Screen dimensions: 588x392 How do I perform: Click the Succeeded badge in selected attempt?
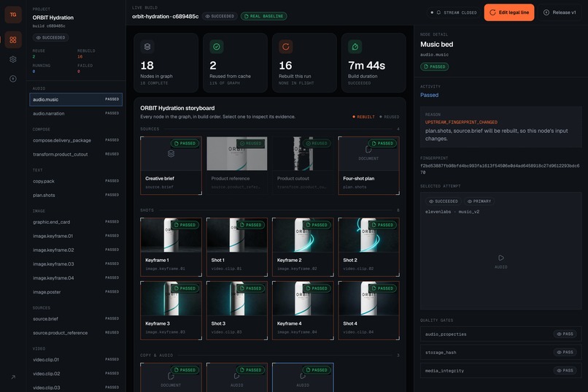click(444, 201)
